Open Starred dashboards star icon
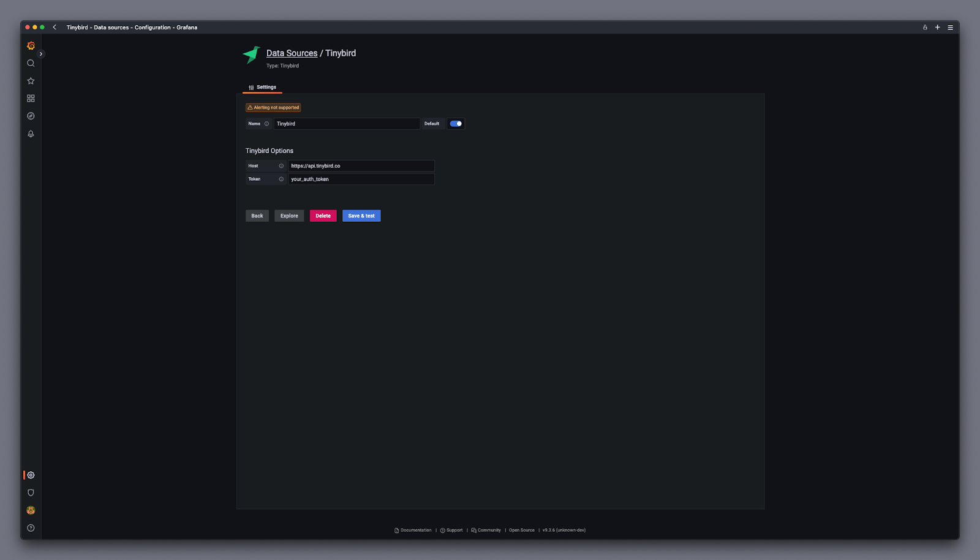 click(x=31, y=81)
